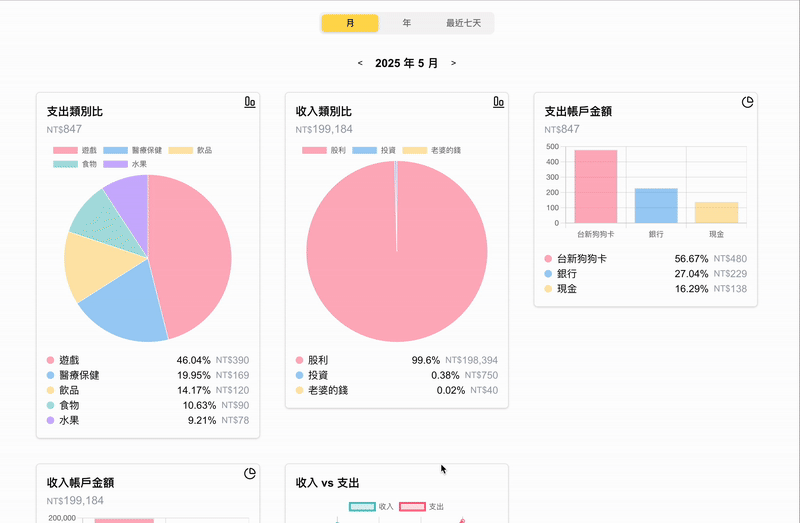Select the 最近七天 tab

[463, 23]
